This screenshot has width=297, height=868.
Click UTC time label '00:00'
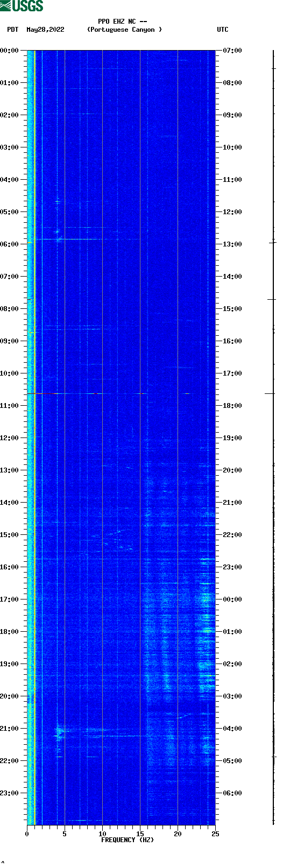(232, 599)
